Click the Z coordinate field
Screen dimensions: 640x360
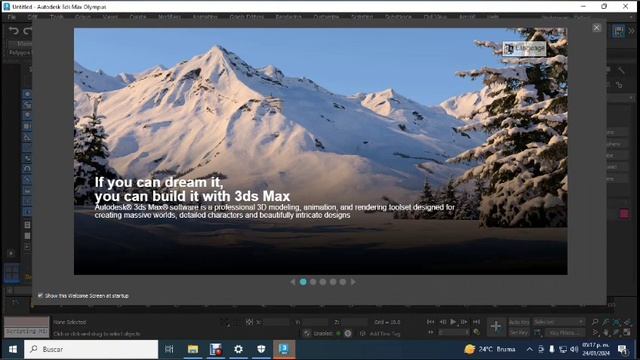point(355,322)
